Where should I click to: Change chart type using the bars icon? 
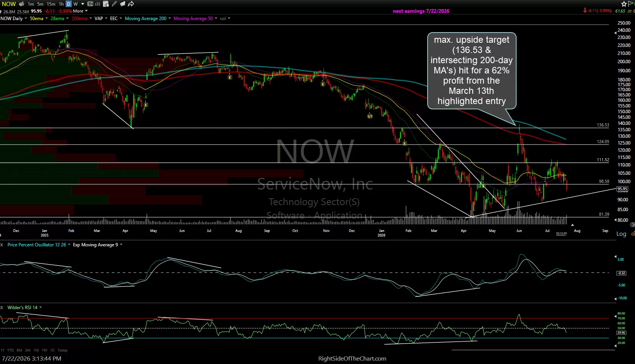pos(97,4)
